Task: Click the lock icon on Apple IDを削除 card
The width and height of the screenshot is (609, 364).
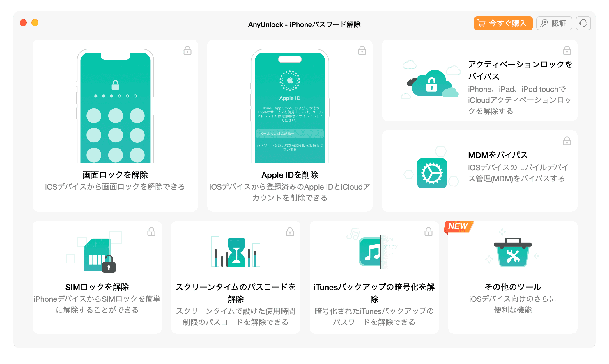Action: click(362, 50)
